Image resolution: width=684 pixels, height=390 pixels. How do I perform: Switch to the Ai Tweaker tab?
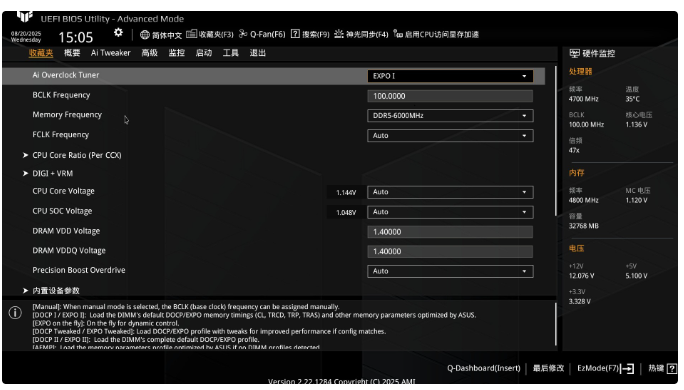coord(110,53)
